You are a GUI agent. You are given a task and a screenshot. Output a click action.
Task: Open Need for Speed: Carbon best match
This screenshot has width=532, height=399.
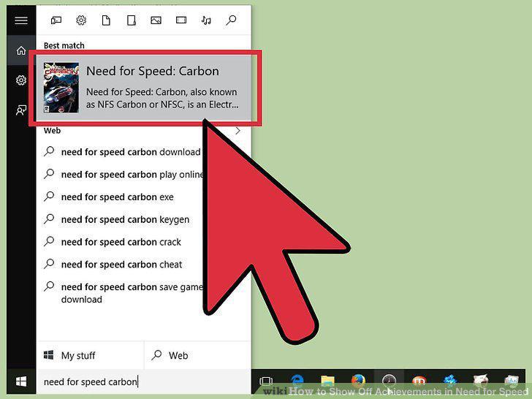coord(144,88)
